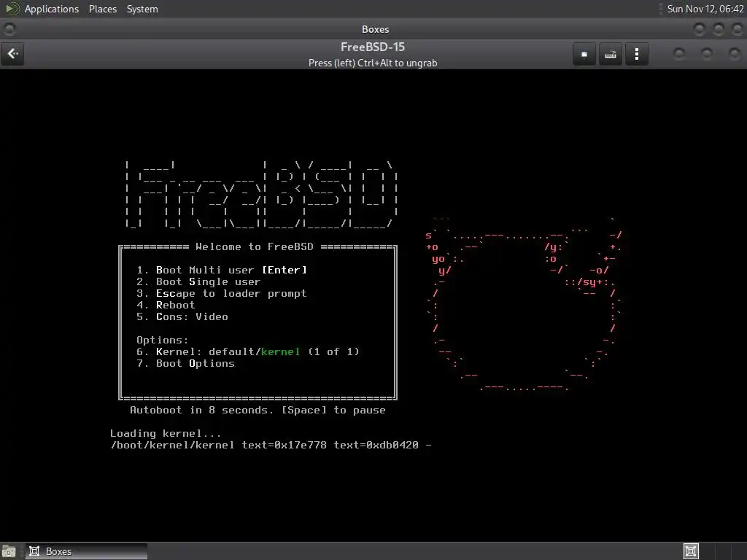Click the fullscreen display button in the header bar
Screen dimensions: 747x560
point(584,54)
